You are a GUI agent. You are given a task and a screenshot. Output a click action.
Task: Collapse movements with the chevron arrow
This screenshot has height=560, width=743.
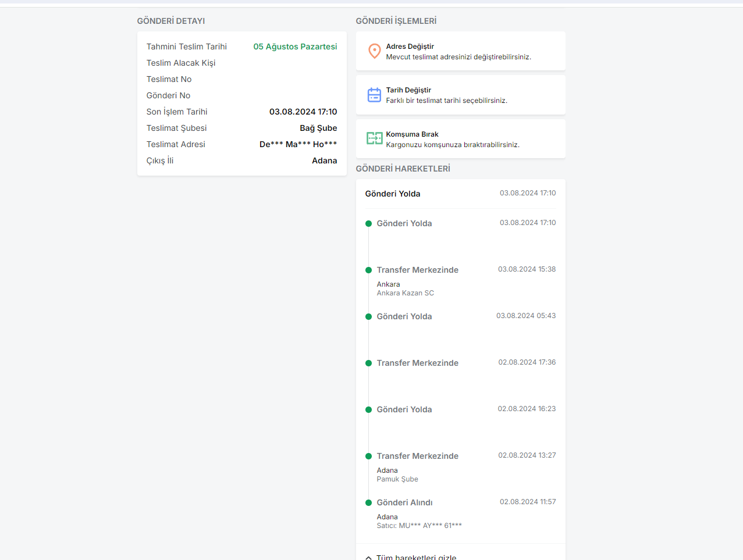click(x=368, y=557)
